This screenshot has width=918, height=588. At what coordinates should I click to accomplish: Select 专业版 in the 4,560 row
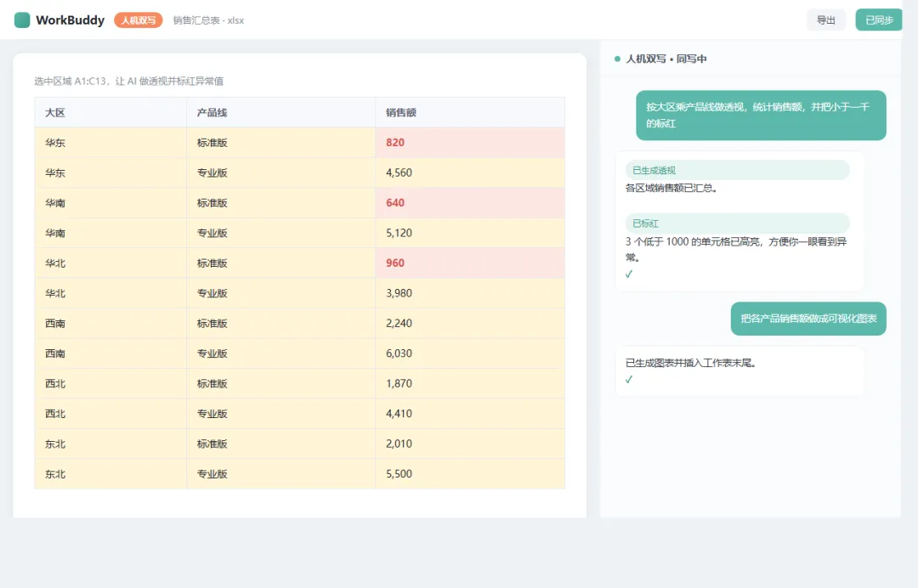pos(281,172)
